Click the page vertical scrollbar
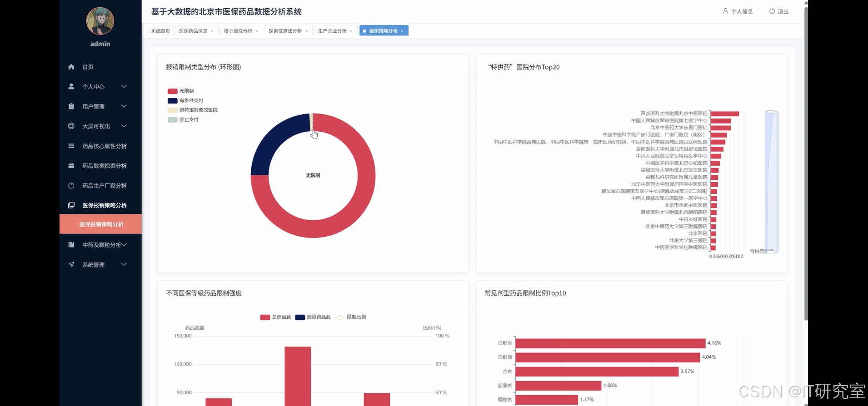The image size is (868, 406). click(806, 163)
